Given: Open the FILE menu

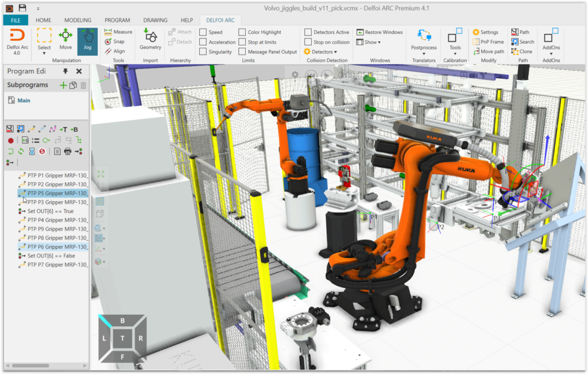Looking at the screenshot, I should (x=16, y=20).
